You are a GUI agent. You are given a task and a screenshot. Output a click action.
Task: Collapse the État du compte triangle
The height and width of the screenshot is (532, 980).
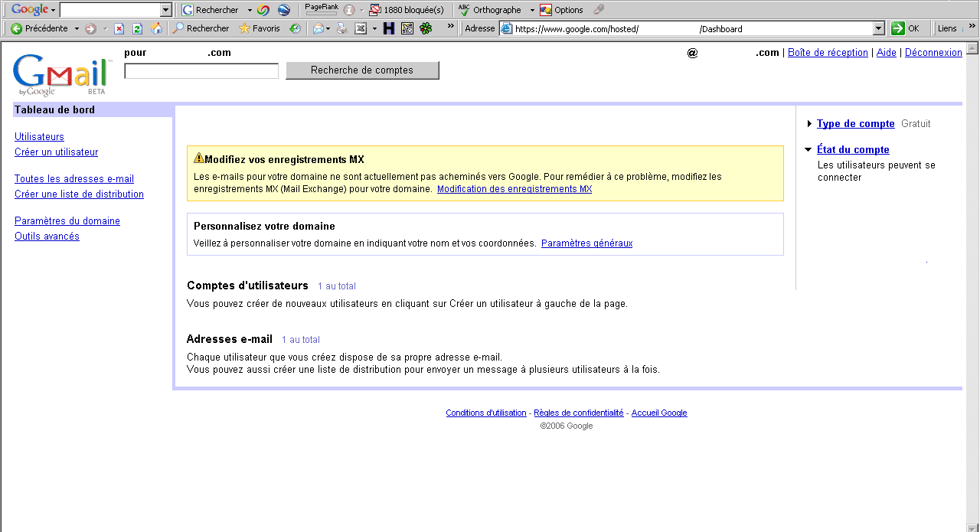coord(808,150)
